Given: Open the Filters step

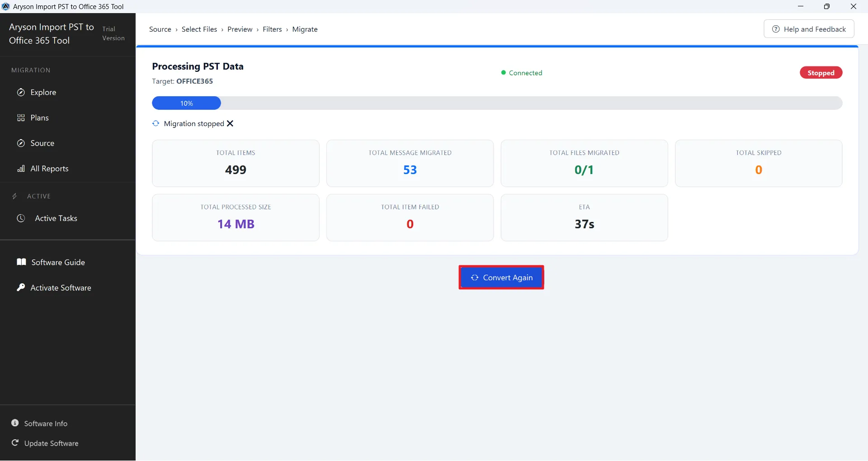Looking at the screenshot, I should (x=273, y=29).
